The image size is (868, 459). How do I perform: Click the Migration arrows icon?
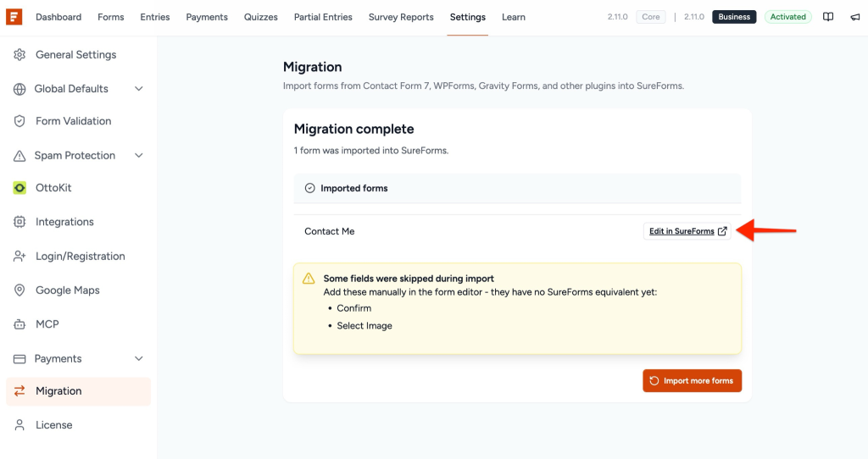(x=19, y=391)
